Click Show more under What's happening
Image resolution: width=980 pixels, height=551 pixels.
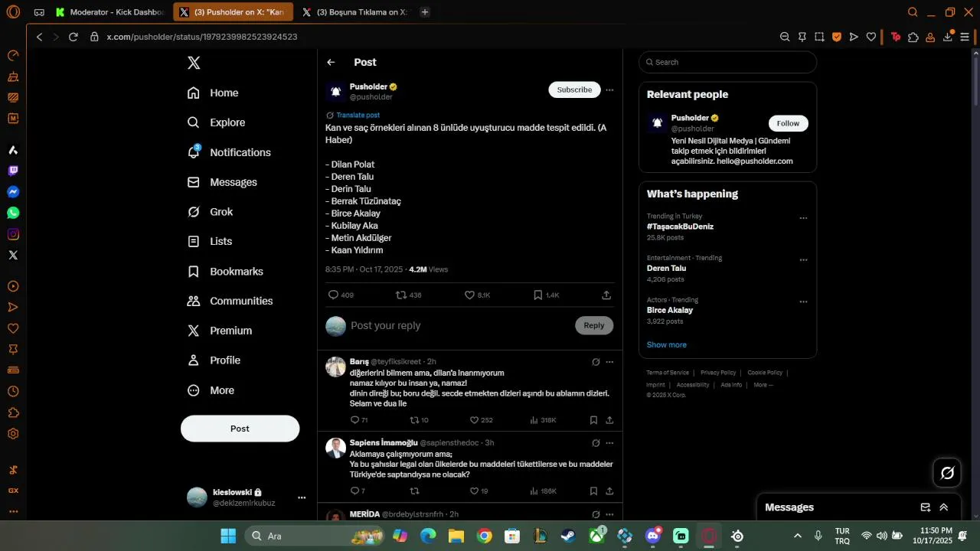[x=666, y=345]
